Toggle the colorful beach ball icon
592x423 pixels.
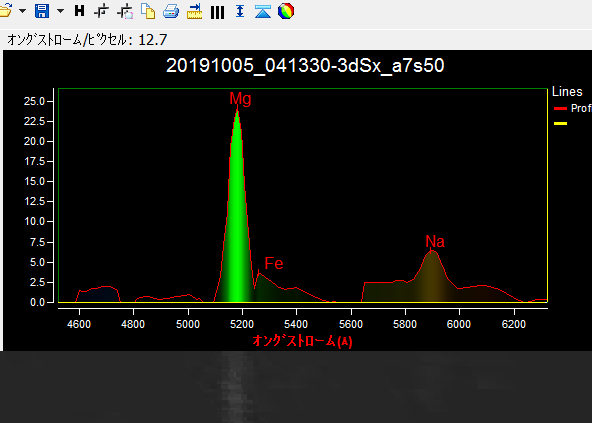point(286,11)
